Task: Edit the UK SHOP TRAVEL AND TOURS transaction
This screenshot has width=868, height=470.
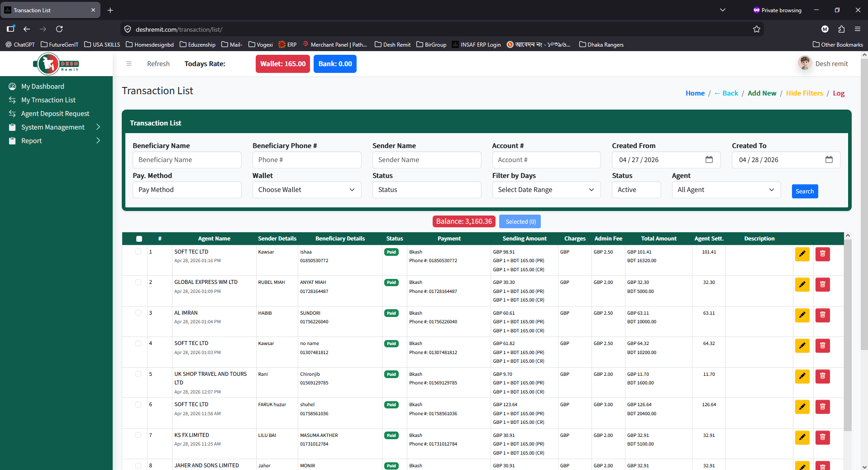Action: [x=802, y=376]
